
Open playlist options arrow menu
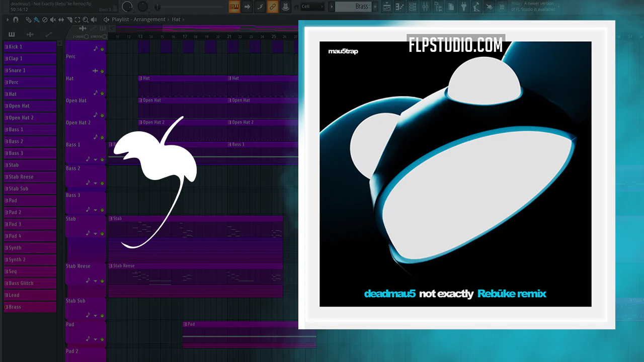click(8, 20)
